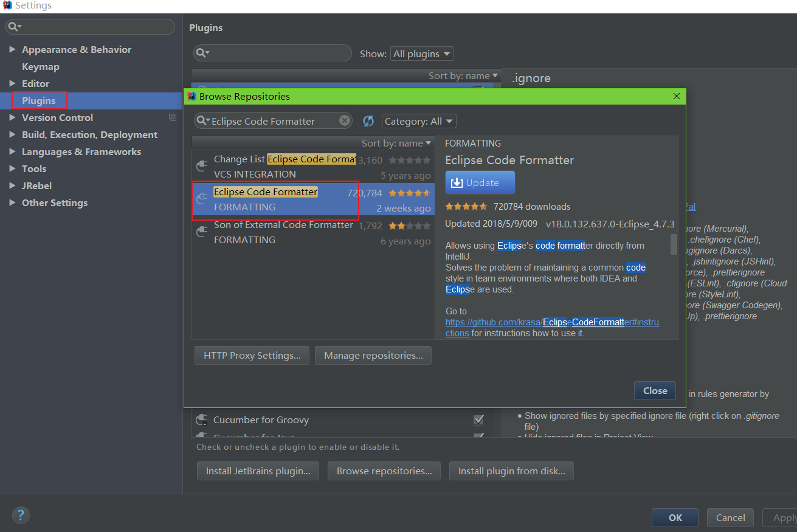Expand the Tools settings node
The image size is (797, 532).
[x=12, y=168]
